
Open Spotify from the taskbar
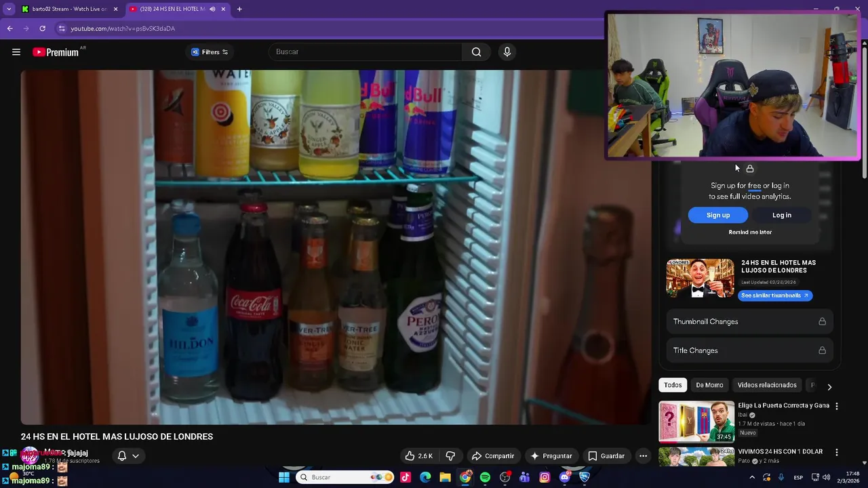[485, 477]
